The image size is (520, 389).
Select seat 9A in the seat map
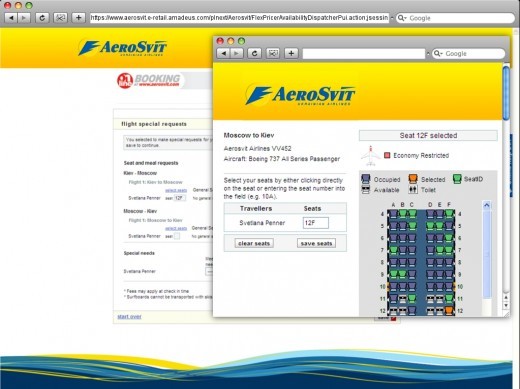point(393,274)
